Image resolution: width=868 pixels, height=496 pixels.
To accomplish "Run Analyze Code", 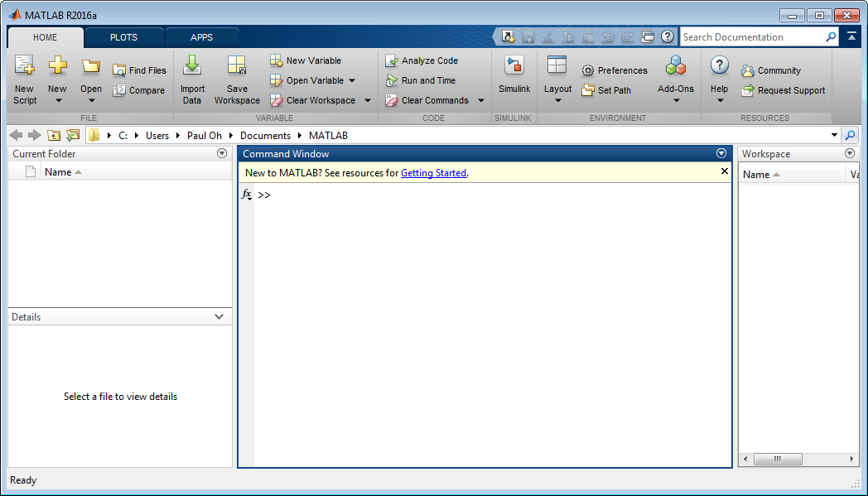I will tap(422, 60).
